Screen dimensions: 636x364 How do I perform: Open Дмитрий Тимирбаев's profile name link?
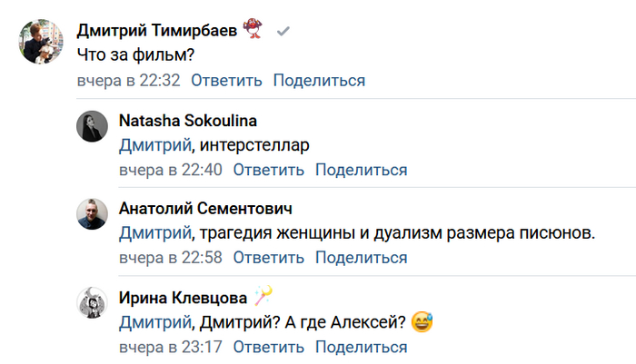pyautogui.click(x=156, y=31)
